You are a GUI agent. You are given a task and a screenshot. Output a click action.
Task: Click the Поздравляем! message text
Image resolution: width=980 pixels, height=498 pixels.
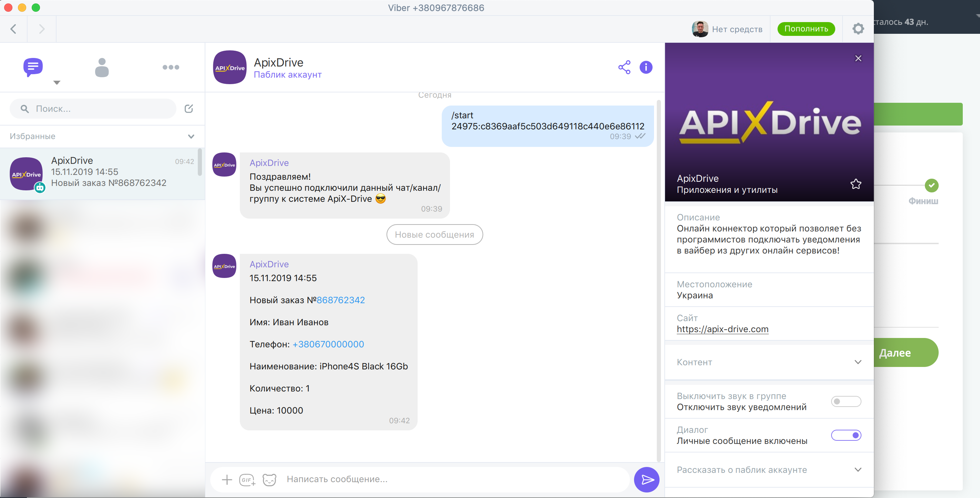(x=280, y=177)
